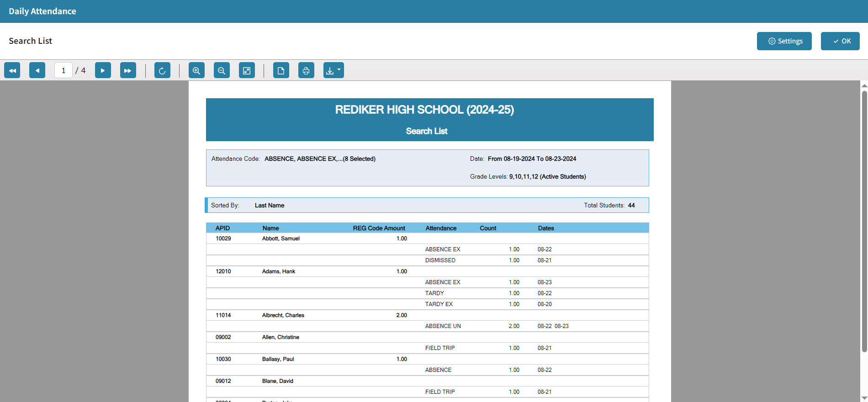Select the name Blane, David
This screenshot has height=402, width=868.
pos(278,381)
